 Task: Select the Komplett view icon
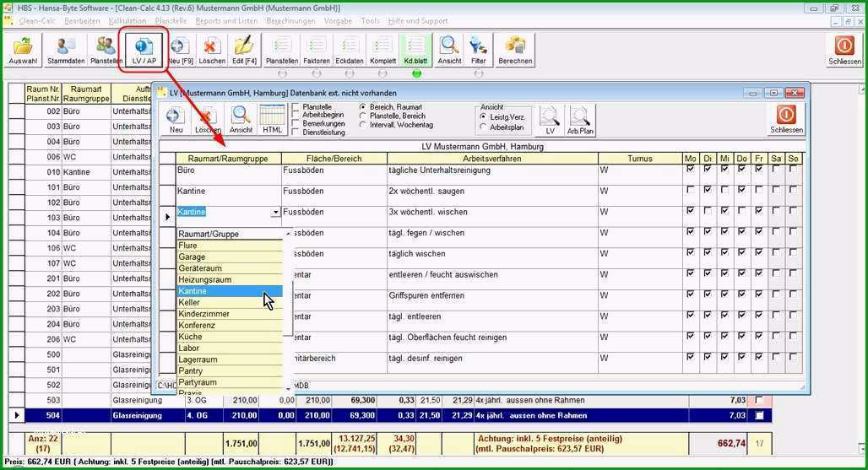[x=382, y=51]
